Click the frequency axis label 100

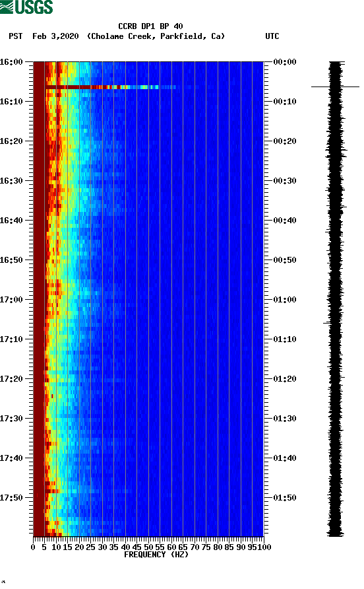[264, 547]
